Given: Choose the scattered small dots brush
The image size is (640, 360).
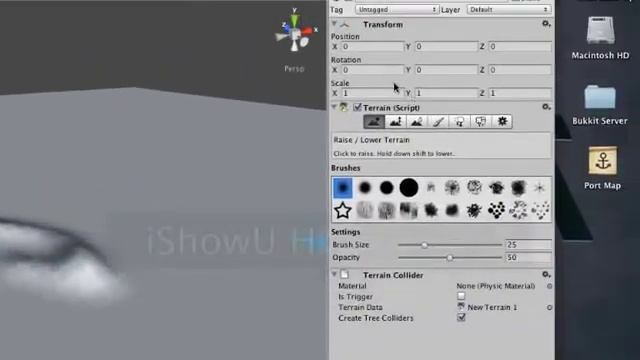Looking at the screenshot, I should [540, 210].
